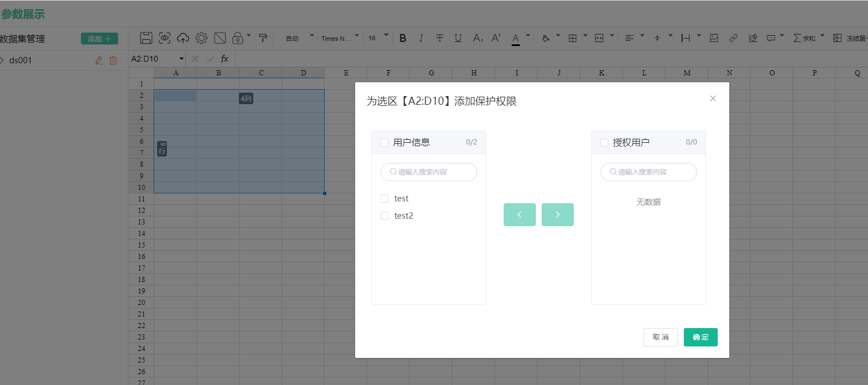Click the formula bar confirm checkmark
Viewport: 868px width, 385px height.
tap(211, 59)
